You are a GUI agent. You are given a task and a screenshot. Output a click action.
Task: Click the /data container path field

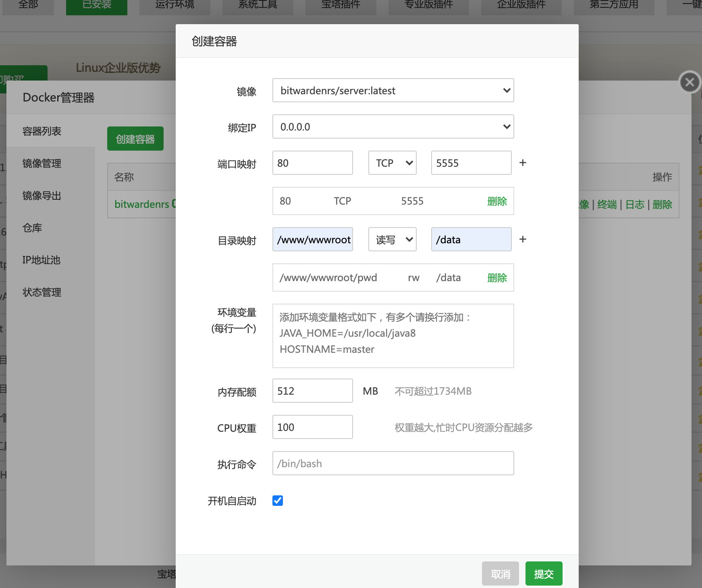click(x=471, y=239)
